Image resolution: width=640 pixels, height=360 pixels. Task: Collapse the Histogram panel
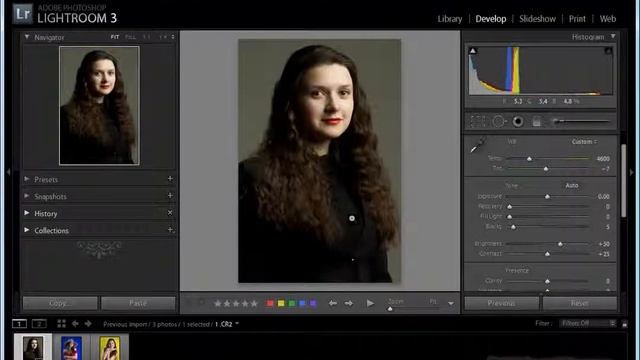pos(613,36)
